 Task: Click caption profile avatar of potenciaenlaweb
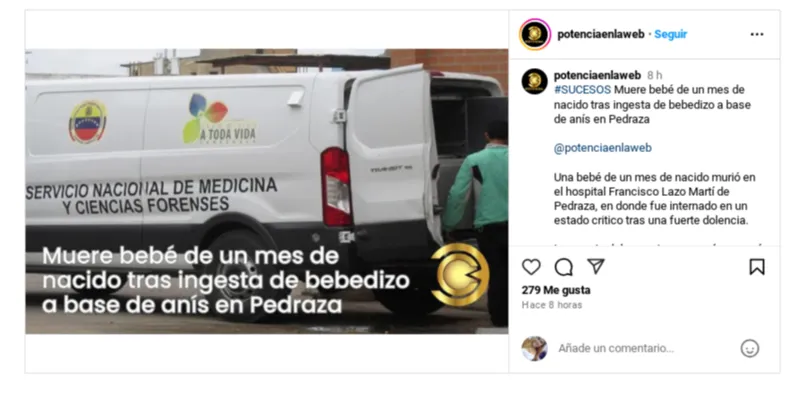click(x=534, y=81)
